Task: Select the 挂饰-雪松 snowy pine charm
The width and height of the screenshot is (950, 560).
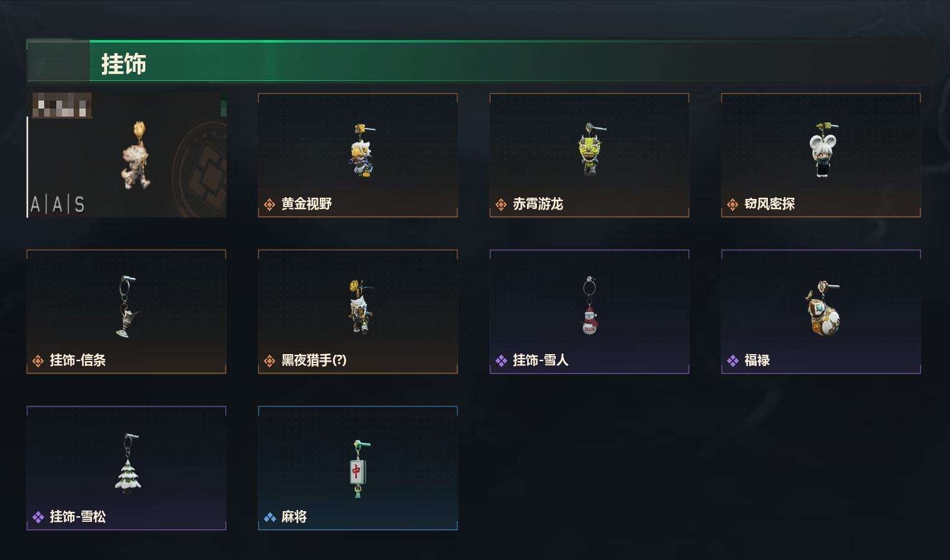Action: tap(126, 468)
